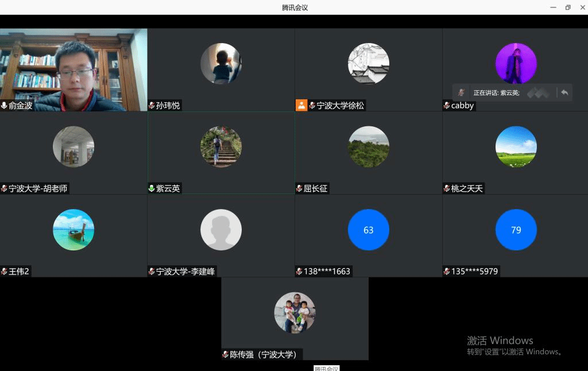Click the name label 宁波大学-胡老师
This screenshot has width=588, height=371.
38,188
